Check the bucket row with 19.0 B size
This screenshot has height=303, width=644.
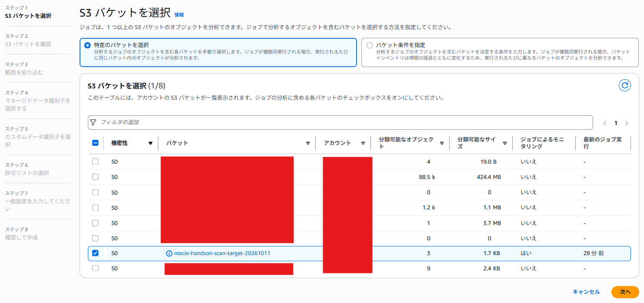tap(96, 162)
